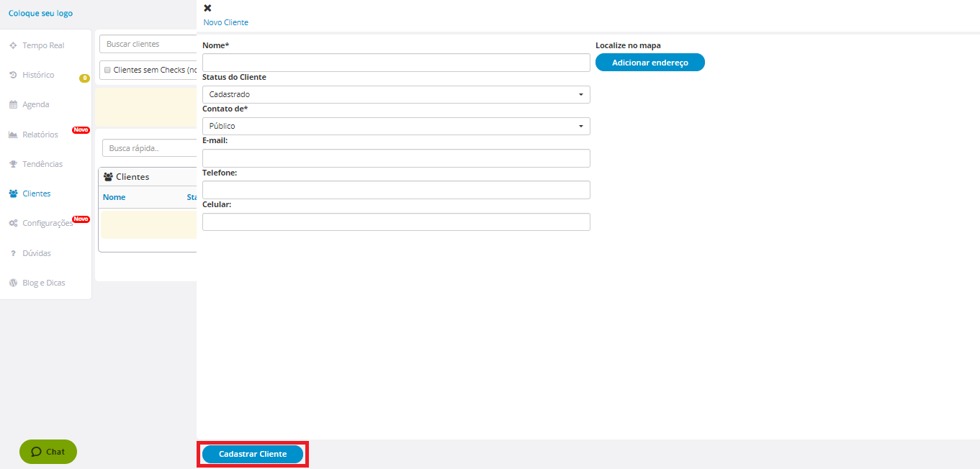
Task: Click the Dúvidas question mark icon
Action: click(x=13, y=253)
